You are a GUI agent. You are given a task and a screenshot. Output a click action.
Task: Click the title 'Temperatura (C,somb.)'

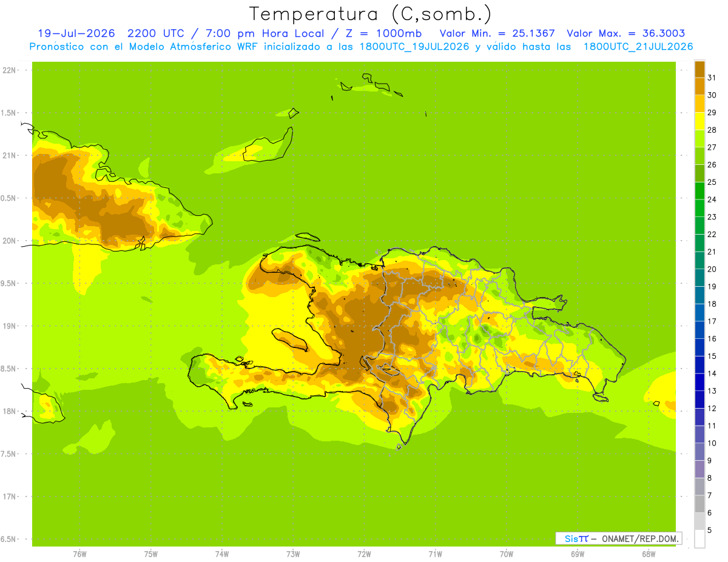pos(371,14)
